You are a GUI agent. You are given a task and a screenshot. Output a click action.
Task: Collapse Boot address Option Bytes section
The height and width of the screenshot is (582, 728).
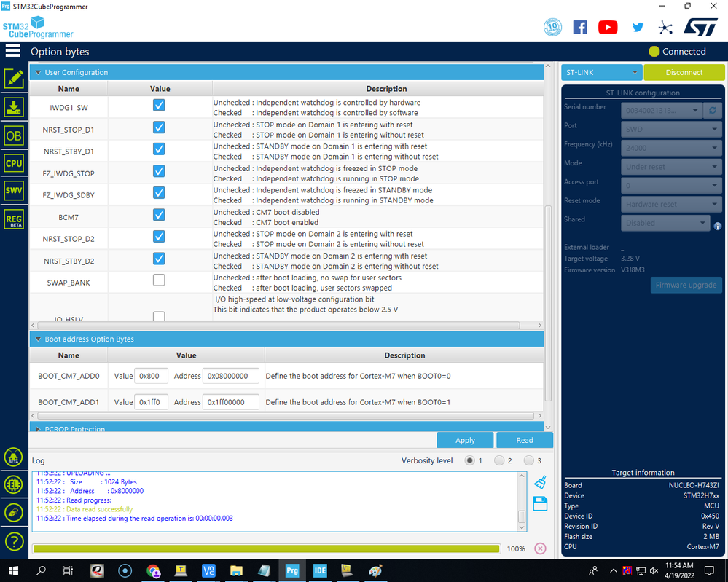[x=38, y=339]
